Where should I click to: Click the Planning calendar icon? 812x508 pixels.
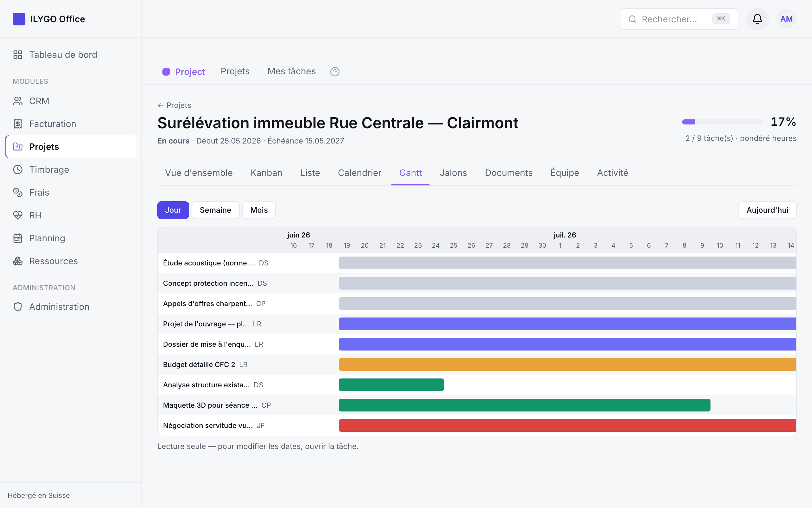18,238
